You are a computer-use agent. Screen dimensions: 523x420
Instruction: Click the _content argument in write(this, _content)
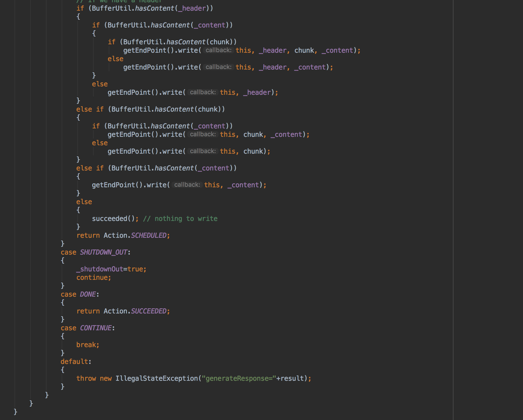pyautogui.click(x=243, y=185)
